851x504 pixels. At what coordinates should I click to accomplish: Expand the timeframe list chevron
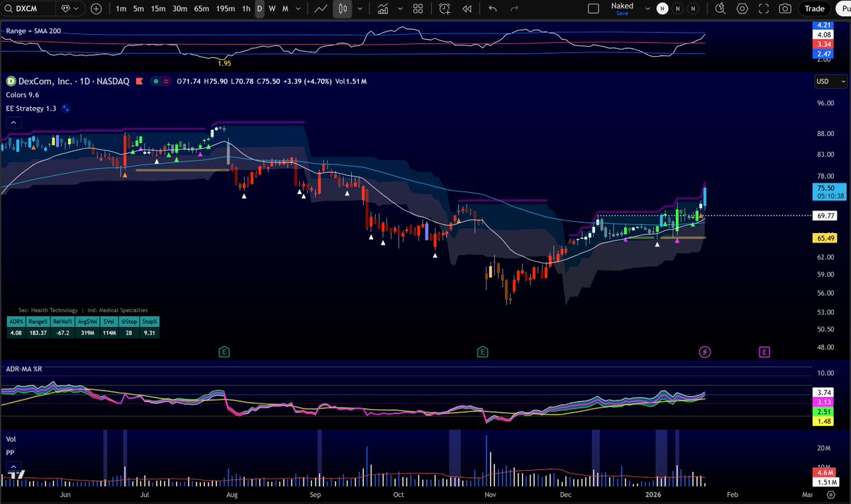[299, 9]
